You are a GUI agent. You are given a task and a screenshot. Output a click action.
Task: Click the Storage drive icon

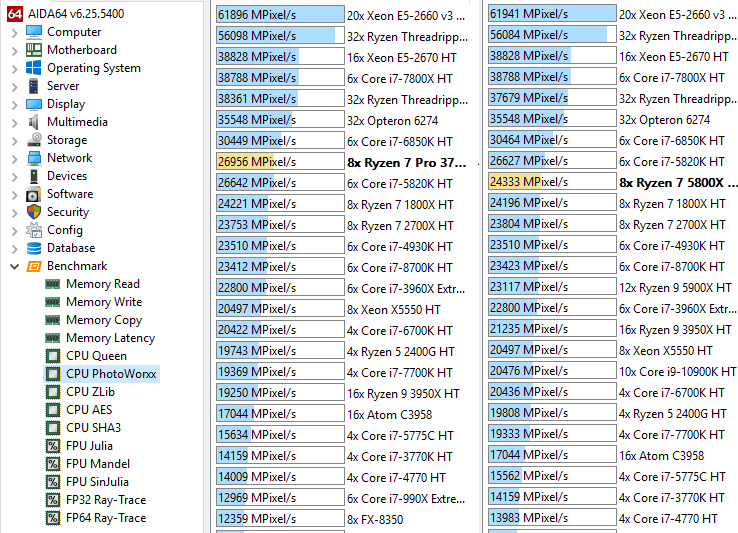(x=34, y=139)
